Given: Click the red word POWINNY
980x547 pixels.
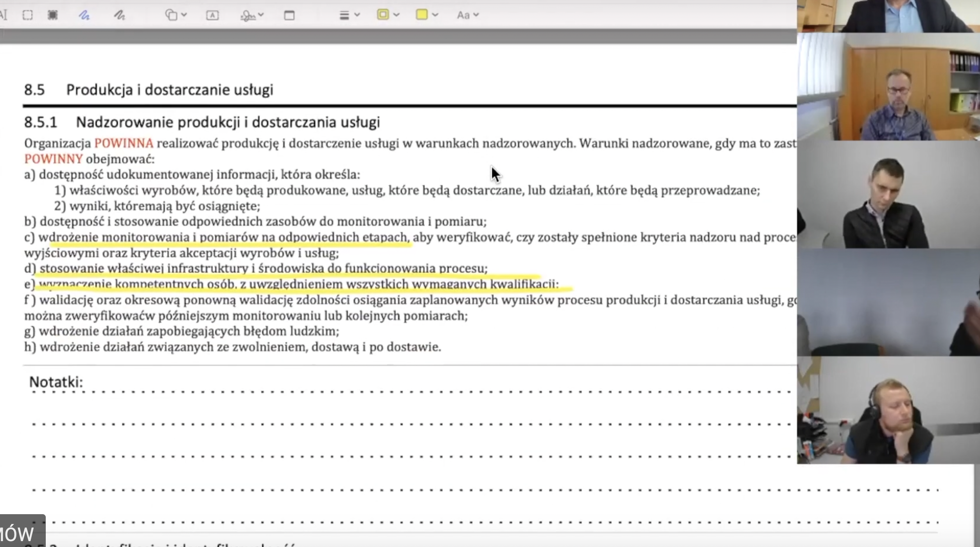Looking at the screenshot, I should click(x=54, y=159).
